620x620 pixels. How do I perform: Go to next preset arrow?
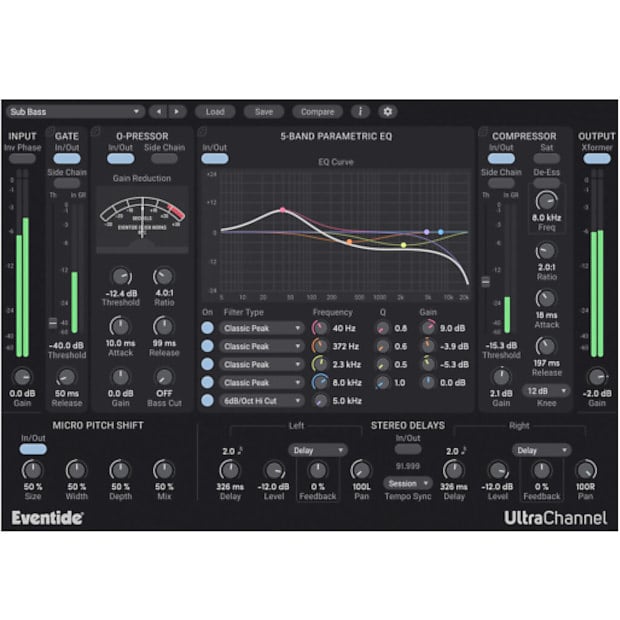click(177, 112)
